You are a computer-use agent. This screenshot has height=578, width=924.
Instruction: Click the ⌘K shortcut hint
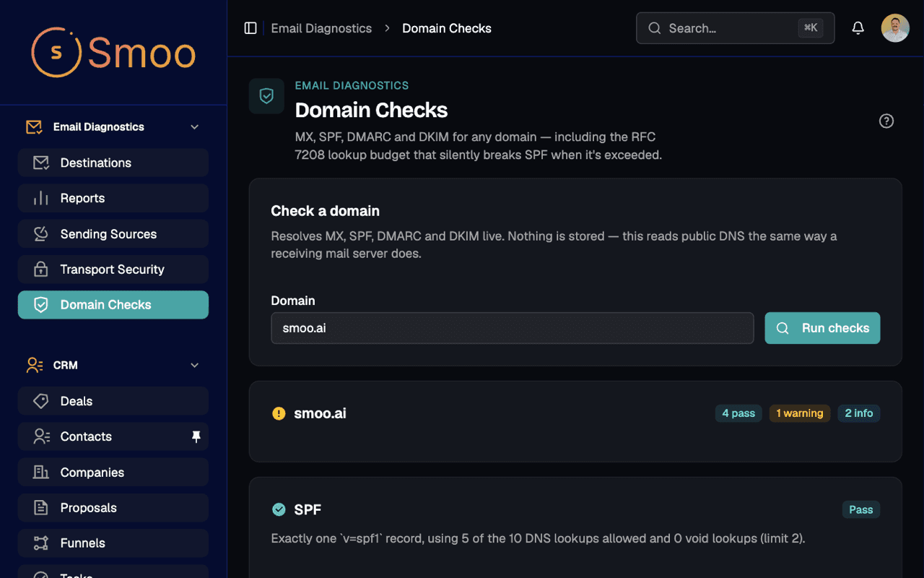(811, 28)
